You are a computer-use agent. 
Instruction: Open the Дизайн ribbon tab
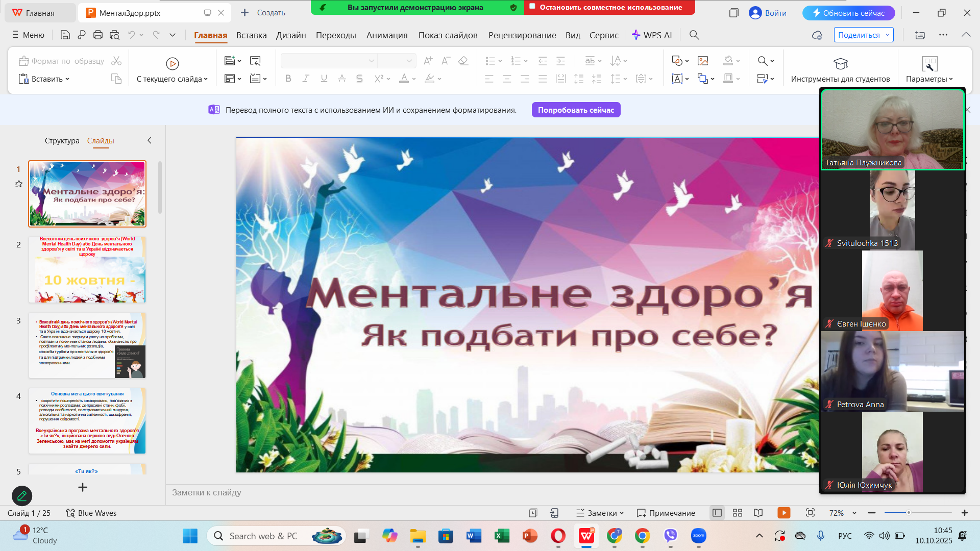tap(290, 35)
